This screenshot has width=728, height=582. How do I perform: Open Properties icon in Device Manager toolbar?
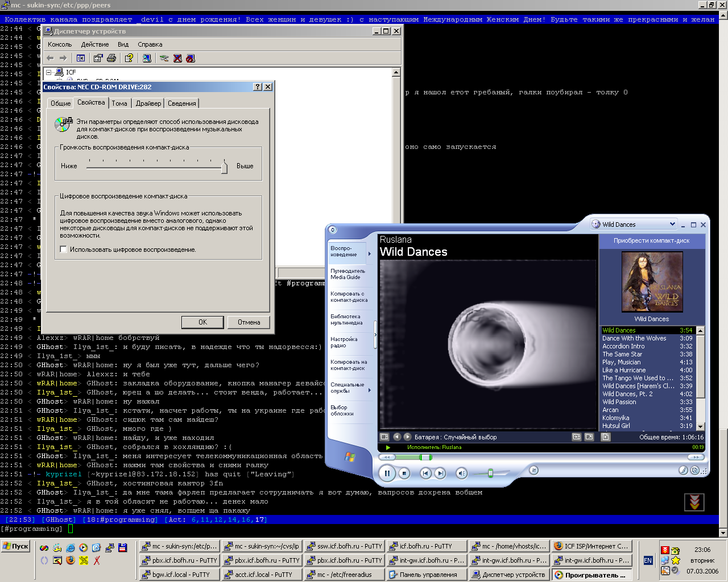(98, 58)
